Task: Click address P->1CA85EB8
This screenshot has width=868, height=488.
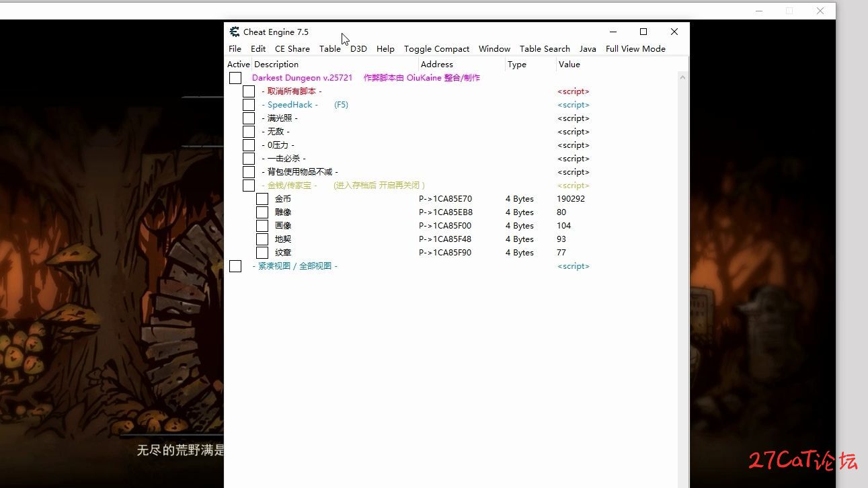Action: (x=445, y=212)
